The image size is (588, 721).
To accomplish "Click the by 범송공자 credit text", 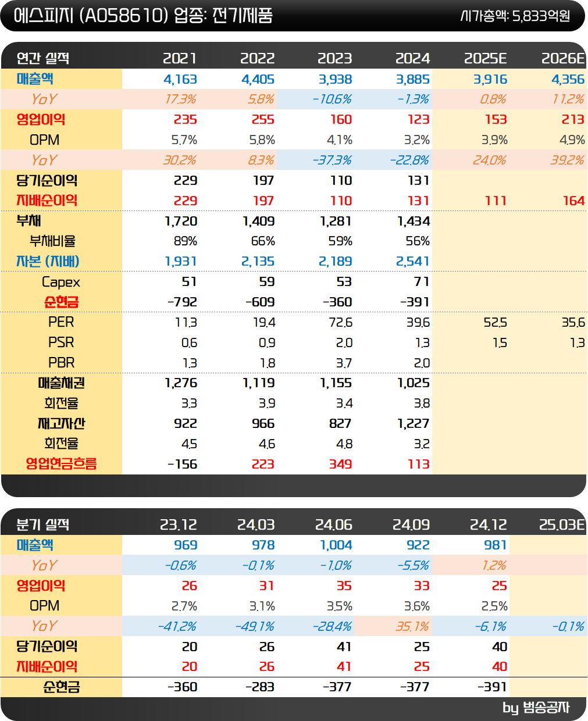I will tap(536, 708).
